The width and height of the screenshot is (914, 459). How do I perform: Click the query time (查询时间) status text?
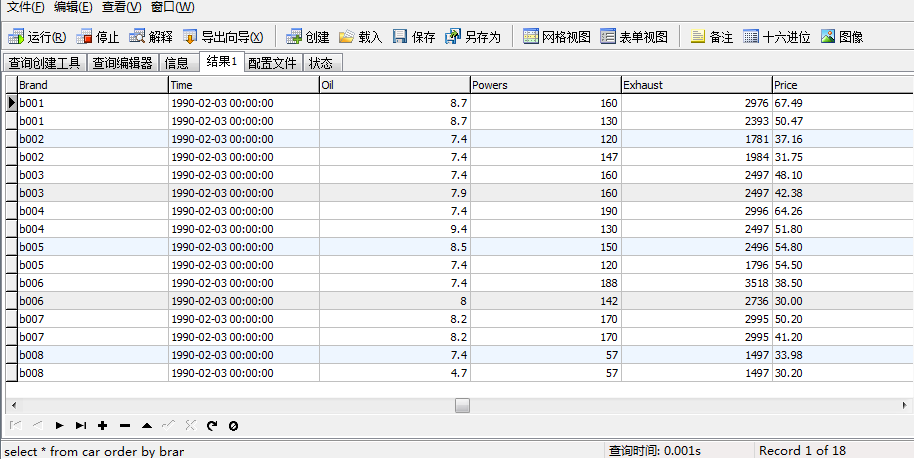coord(655,451)
